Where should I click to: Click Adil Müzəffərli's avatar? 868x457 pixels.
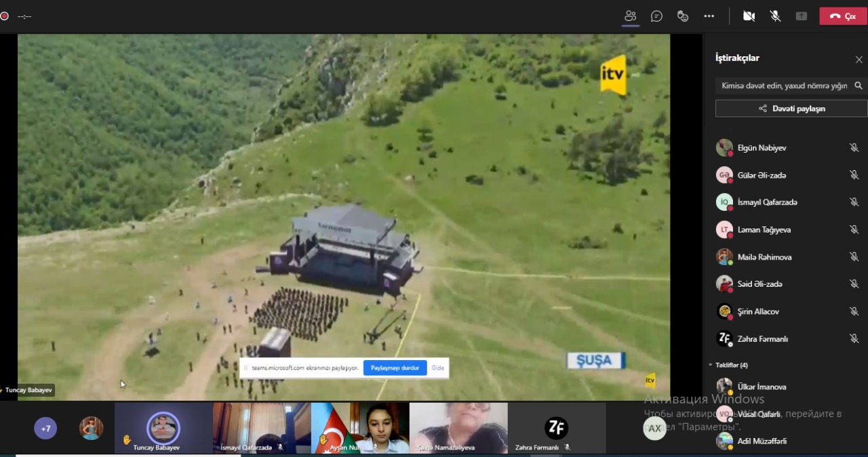[724, 441]
